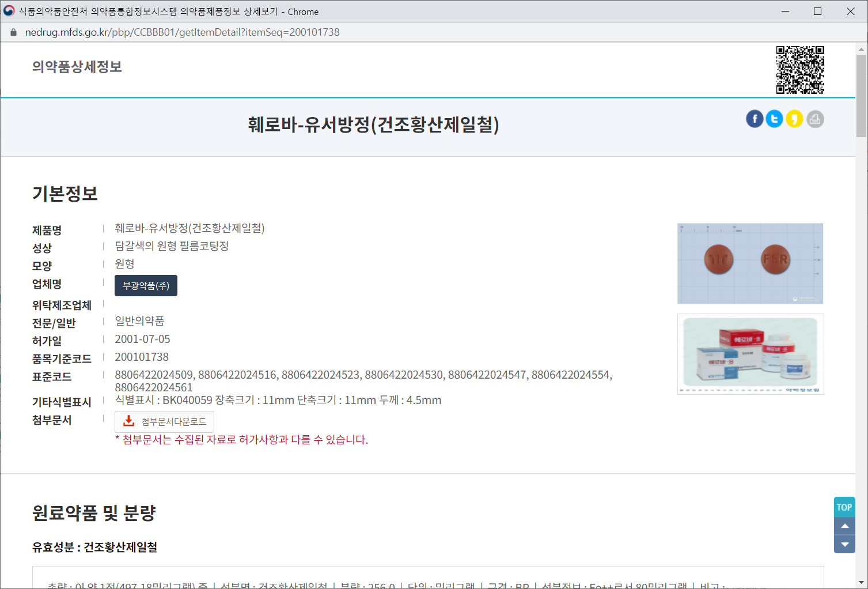This screenshot has width=868, height=589.
Task: Click 제품명 field label
Action: click(47, 231)
